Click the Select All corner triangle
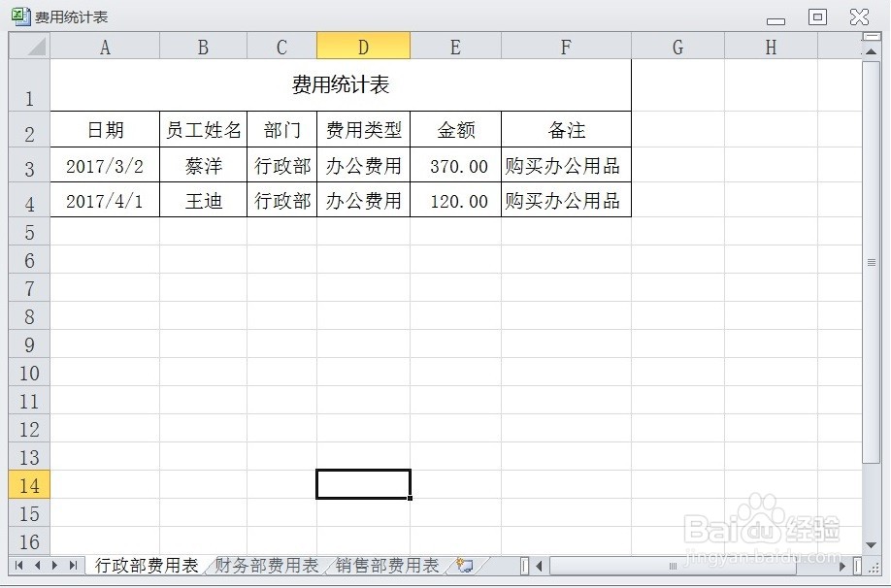The image size is (891, 588). point(29,46)
